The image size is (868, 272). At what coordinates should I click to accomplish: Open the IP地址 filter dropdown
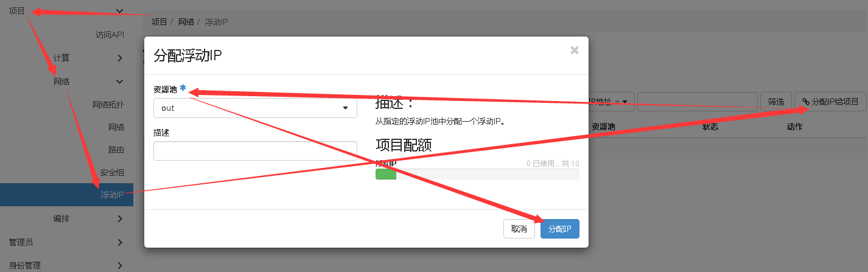click(x=612, y=102)
